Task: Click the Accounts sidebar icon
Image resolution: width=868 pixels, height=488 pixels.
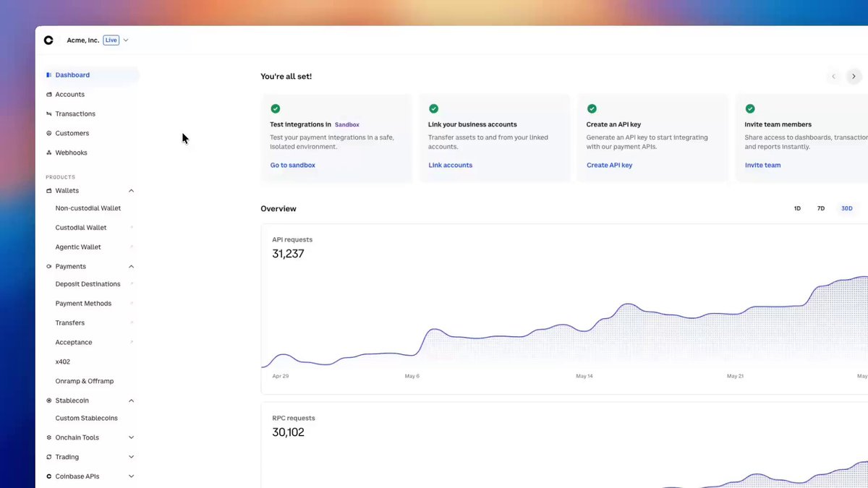Action: pos(48,95)
